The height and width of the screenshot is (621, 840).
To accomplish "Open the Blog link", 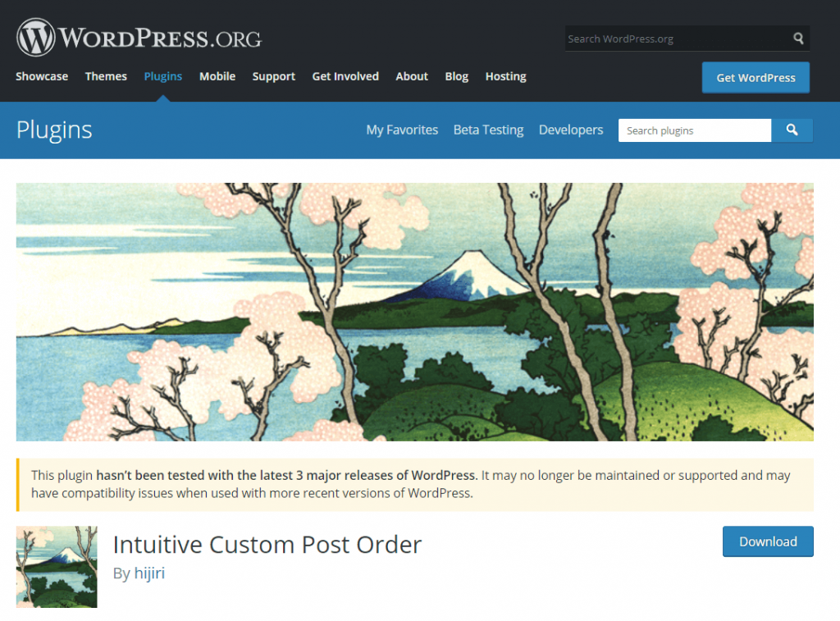I will click(x=457, y=76).
